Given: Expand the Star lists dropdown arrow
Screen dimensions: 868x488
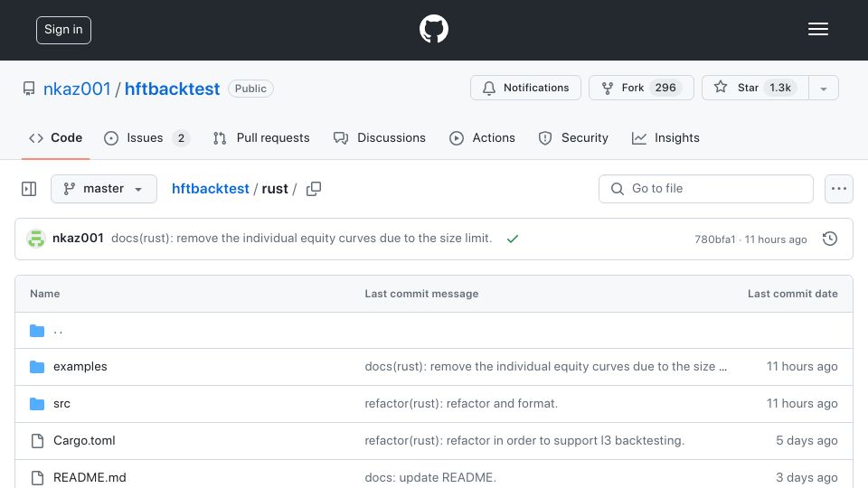Looking at the screenshot, I should coord(824,89).
